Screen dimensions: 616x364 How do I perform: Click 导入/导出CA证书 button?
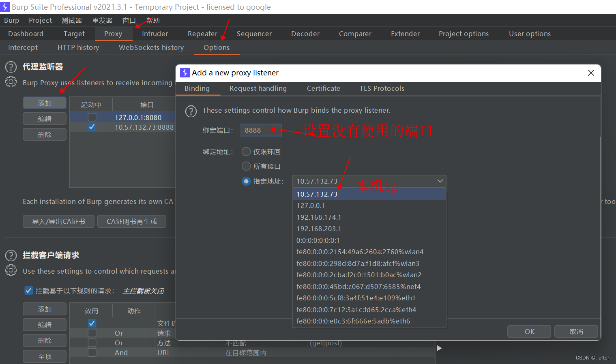coord(59,221)
